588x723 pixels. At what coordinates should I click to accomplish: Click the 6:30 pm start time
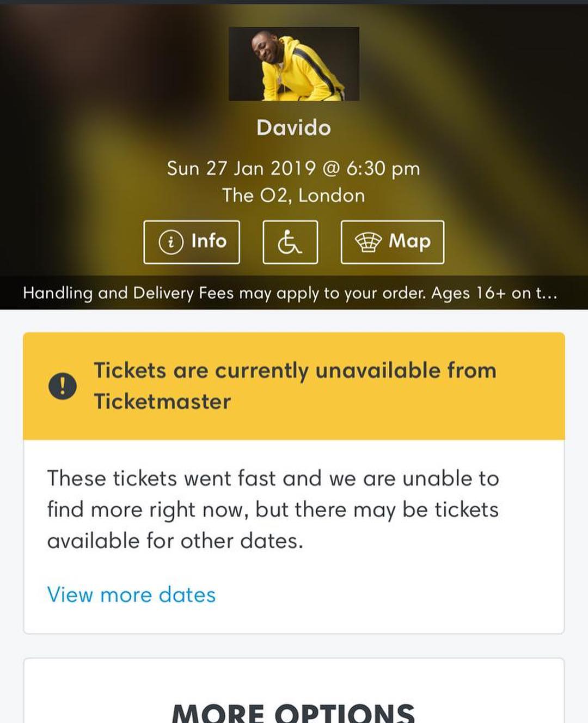(383, 168)
